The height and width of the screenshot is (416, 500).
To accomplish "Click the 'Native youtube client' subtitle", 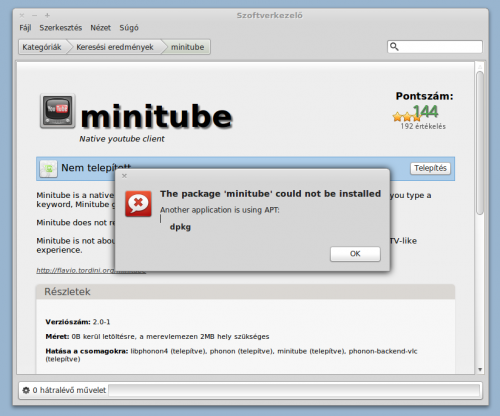I will pos(122,139).
